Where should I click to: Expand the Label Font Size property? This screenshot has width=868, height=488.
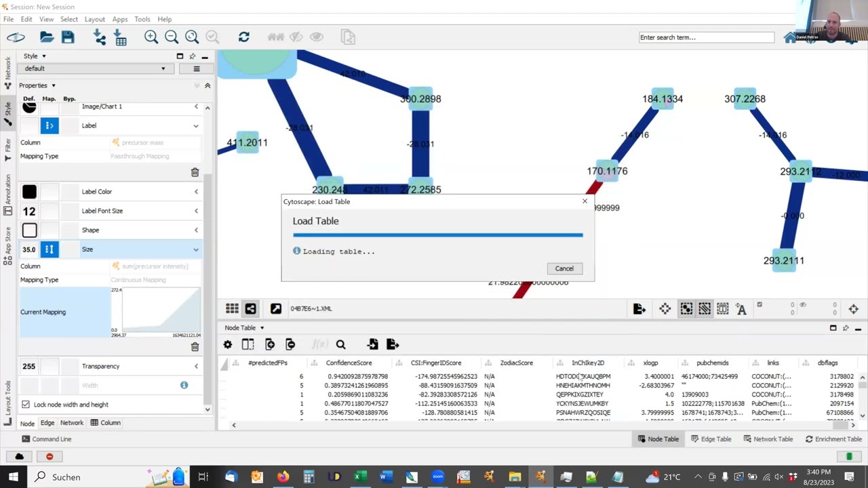pos(196,211)
